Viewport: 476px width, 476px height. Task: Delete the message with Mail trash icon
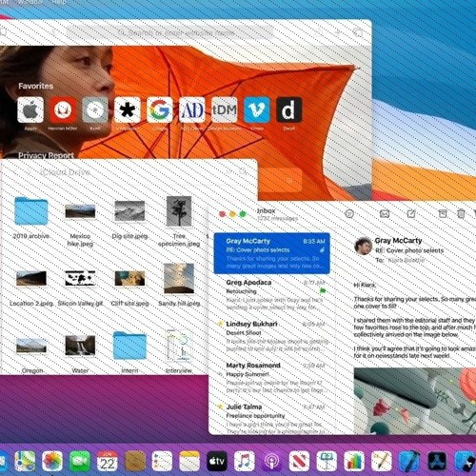click(x=461, y=213)
